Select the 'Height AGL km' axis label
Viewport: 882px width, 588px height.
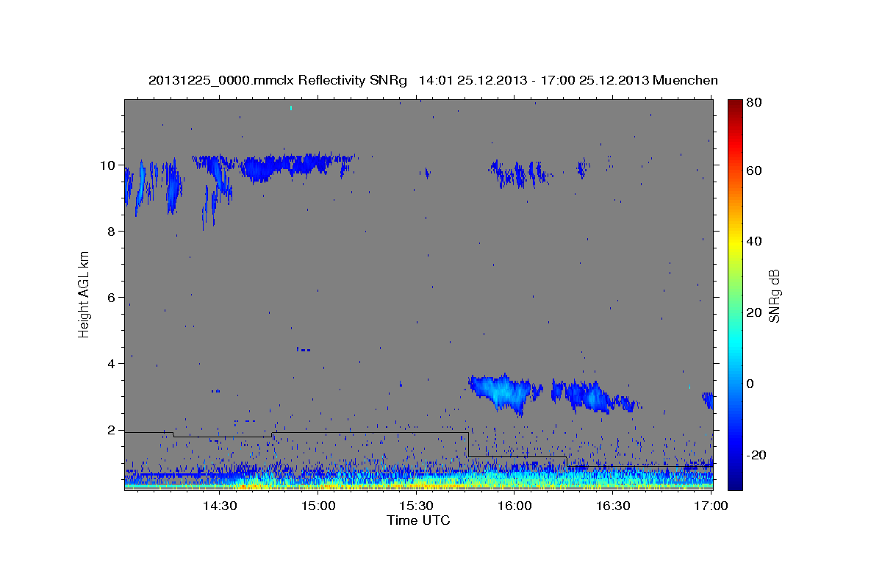(85, 294)
